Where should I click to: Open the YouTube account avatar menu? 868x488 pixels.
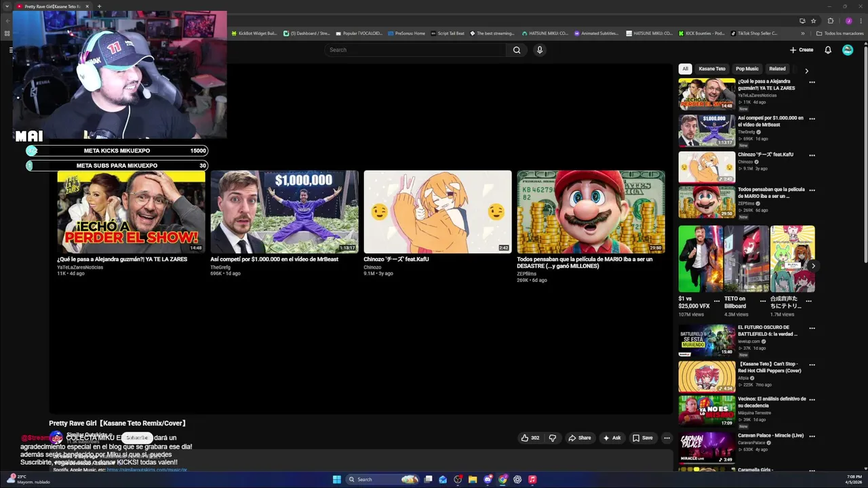click(x=848, y=49)
